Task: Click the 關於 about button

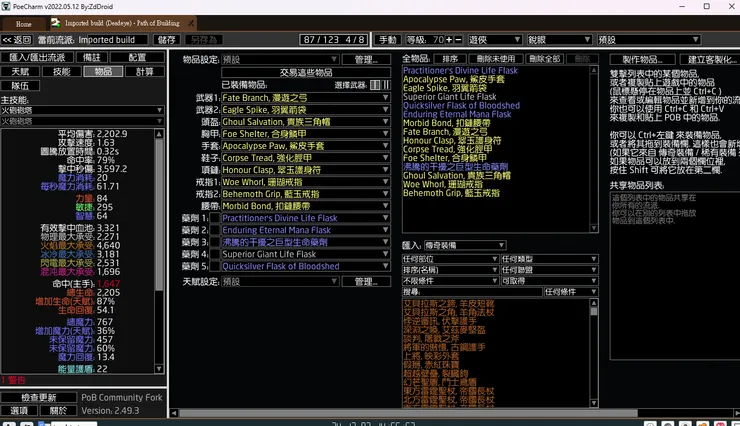Action: point(59,410)
